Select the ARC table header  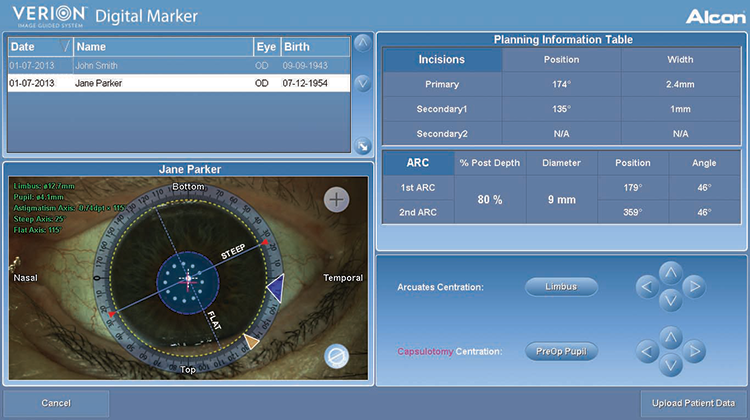point(418,163)
